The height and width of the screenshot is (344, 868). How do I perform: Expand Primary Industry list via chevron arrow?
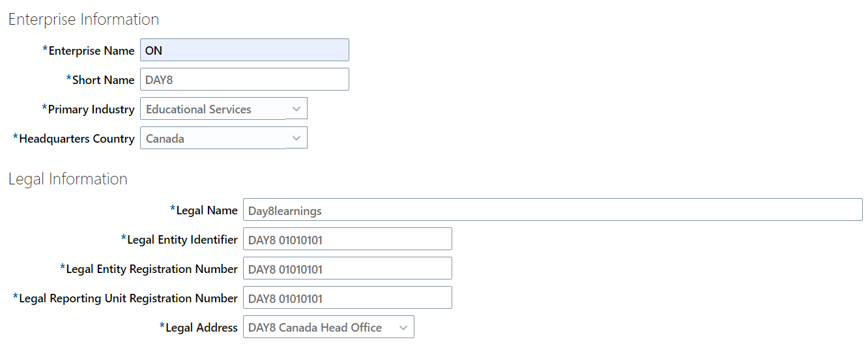(x=297, y=109)
